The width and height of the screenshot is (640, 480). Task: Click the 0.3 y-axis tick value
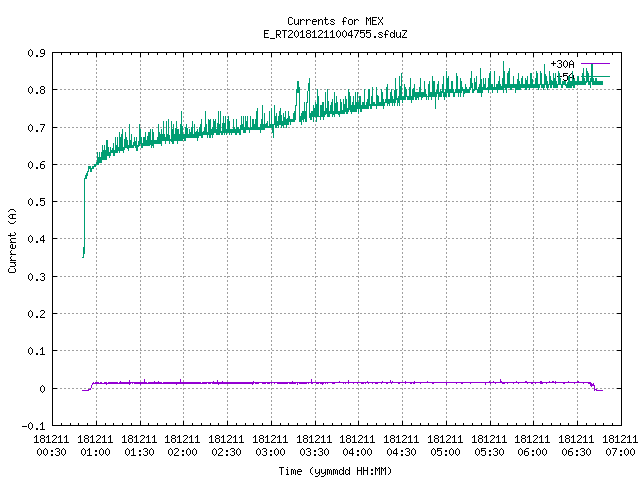36,277
